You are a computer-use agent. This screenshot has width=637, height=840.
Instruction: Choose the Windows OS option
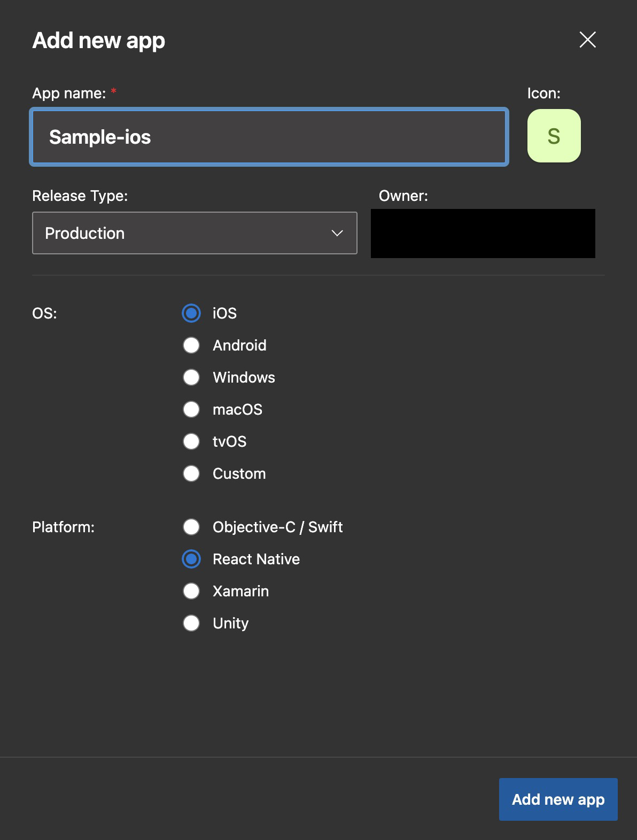[191, 377]
